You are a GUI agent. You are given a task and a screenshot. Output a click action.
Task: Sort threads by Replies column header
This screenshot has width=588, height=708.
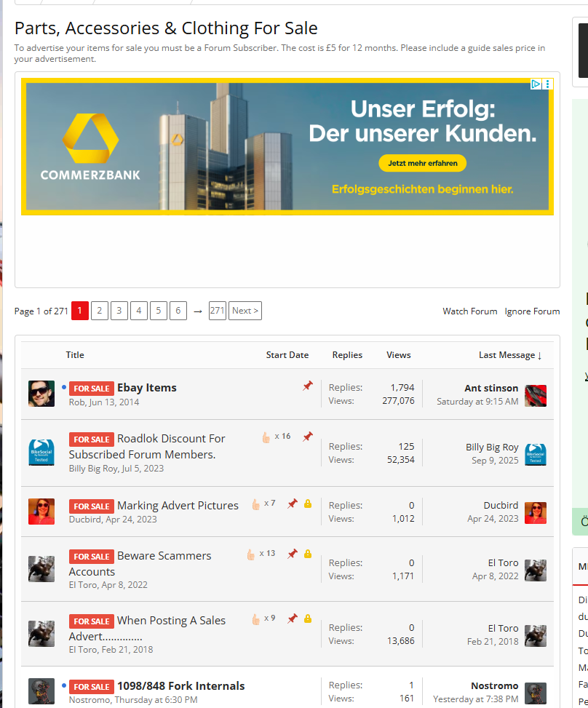(347, 355)
